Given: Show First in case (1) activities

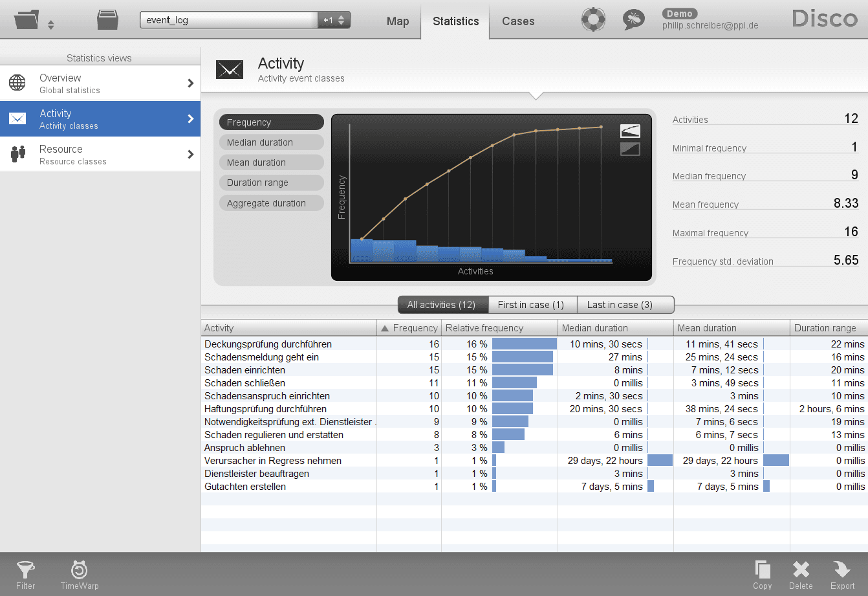Looking at the screenshot, I should point(530,305).
